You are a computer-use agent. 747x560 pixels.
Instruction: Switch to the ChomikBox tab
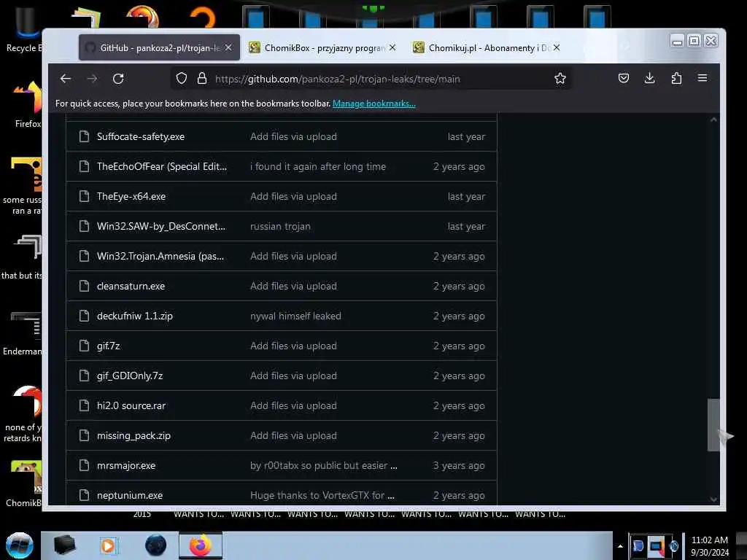tap(322, 47)
